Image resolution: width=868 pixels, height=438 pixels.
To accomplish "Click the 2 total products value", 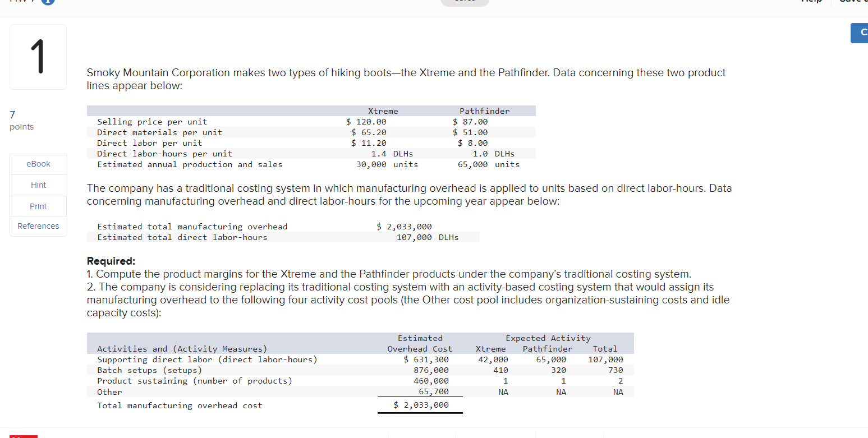I will 621,381.
